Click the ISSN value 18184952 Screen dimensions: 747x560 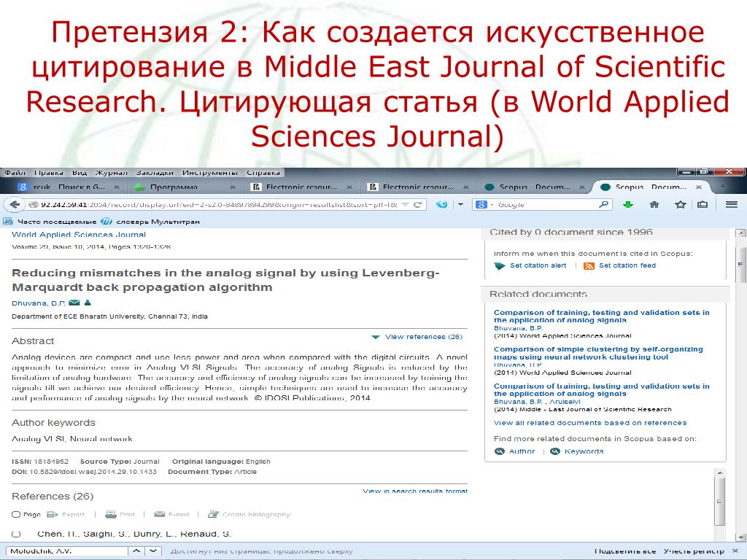point(51,462)
